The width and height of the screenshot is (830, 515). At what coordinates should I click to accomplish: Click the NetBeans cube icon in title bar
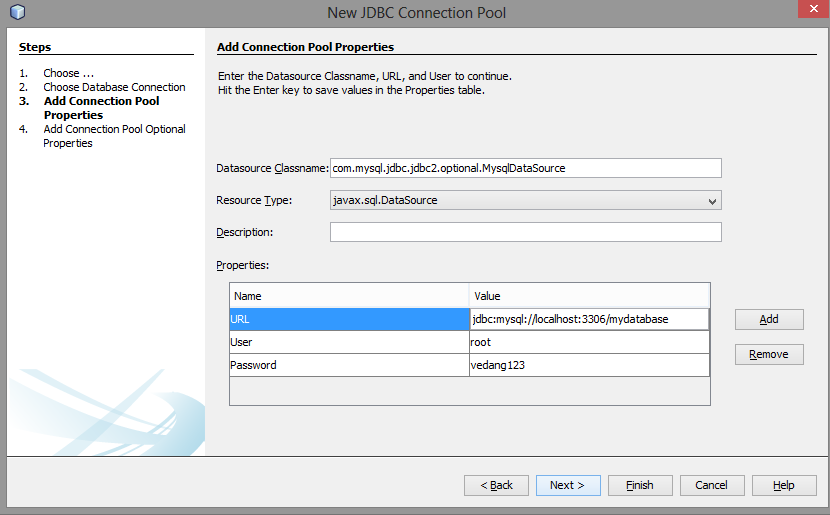(16, 12)
